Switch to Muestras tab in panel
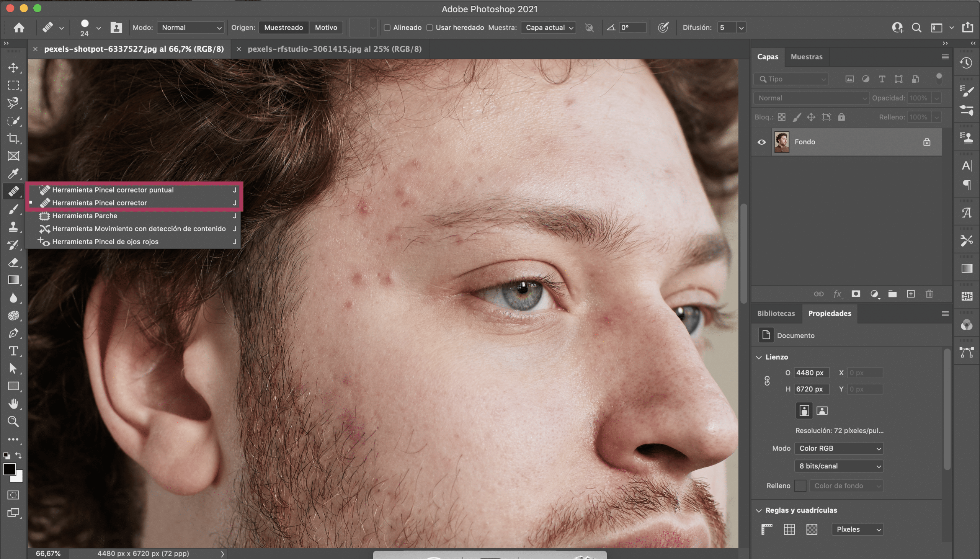Viewport: 980px width, 559px height. [x=806, y=56]
